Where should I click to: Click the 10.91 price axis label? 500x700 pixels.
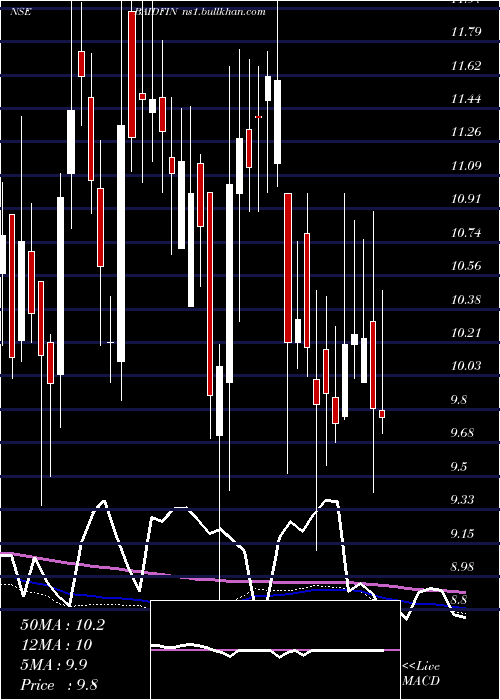466,199
